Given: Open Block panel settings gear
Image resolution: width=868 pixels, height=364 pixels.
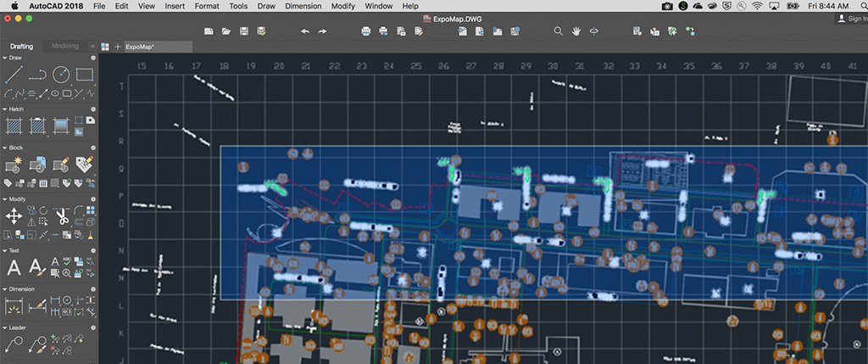Looking at the screenshot, I should pyautogui.click(x=92, y=147).
